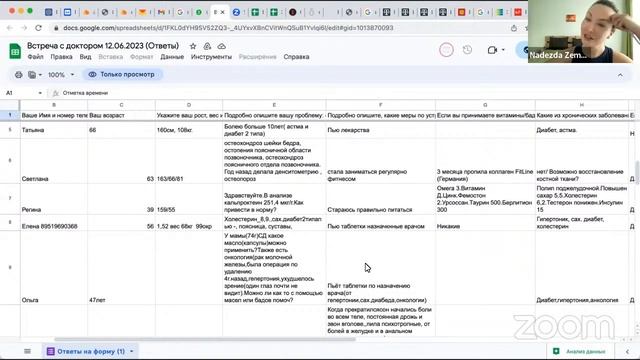Image resolution: width=640 pixels, height=360 pixels.
Task: Open the all sheets list icon
Action: click(x=27, y=351)
